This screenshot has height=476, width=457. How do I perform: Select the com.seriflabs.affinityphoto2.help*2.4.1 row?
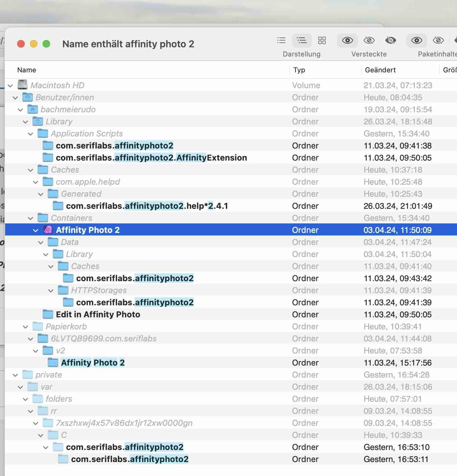pos(231,206)
